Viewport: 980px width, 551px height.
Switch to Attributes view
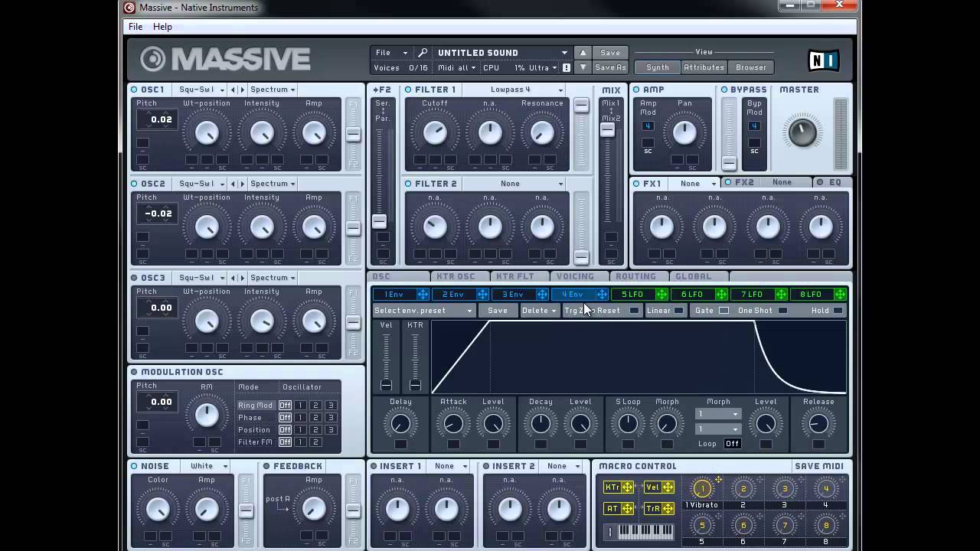click(704, 67)
